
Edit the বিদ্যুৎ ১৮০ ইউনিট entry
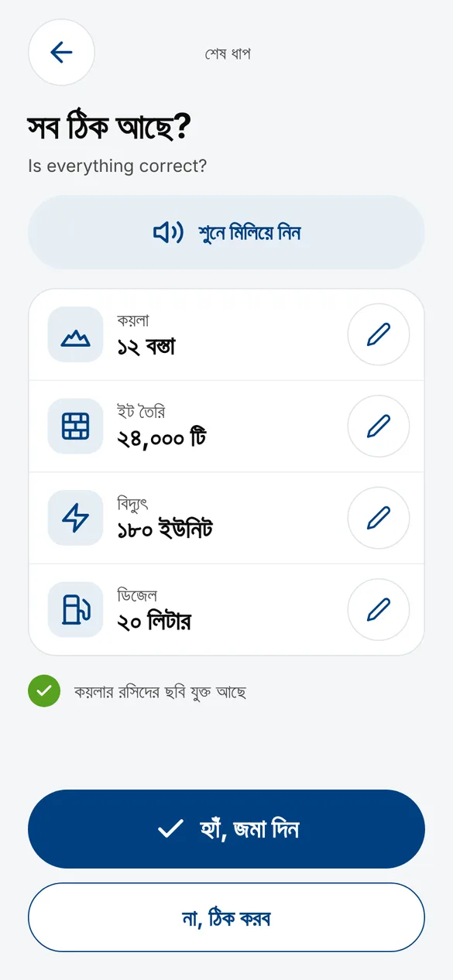pyautogui.click(x=379, y=518)
